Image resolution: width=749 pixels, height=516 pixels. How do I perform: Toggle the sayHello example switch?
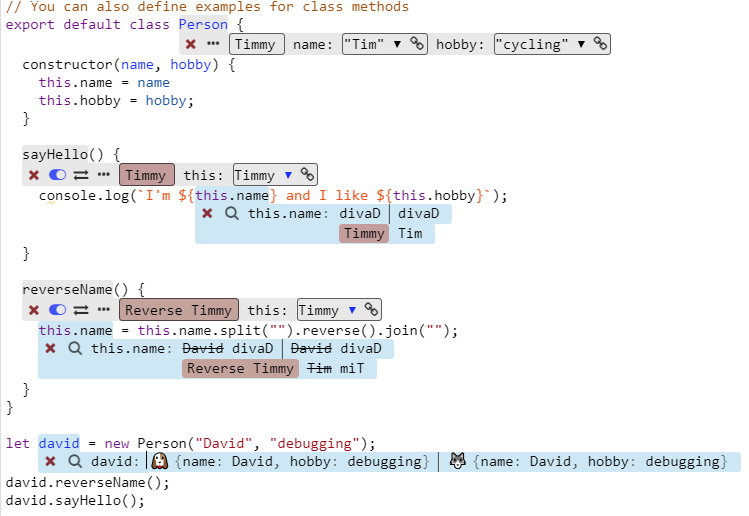tap(57, 175)
